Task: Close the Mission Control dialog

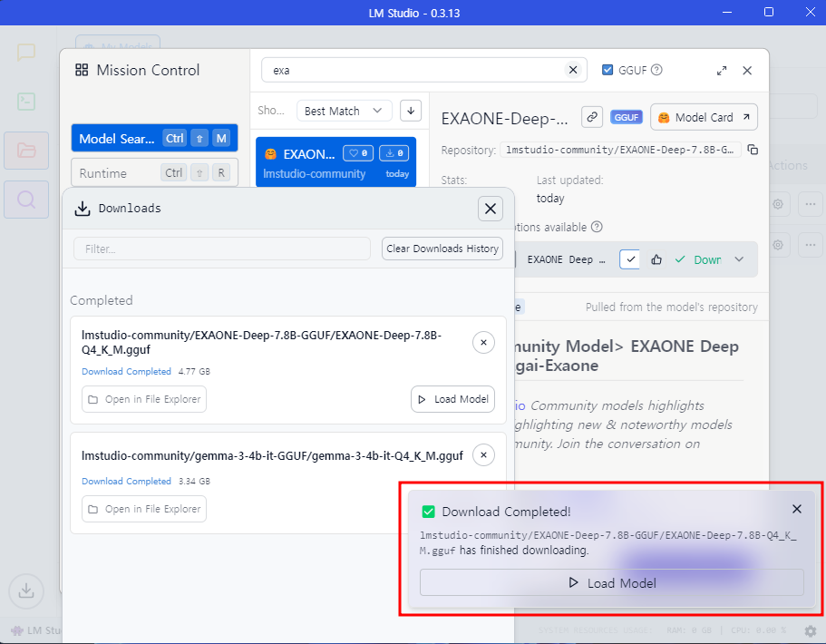Action: coord(747,71)
